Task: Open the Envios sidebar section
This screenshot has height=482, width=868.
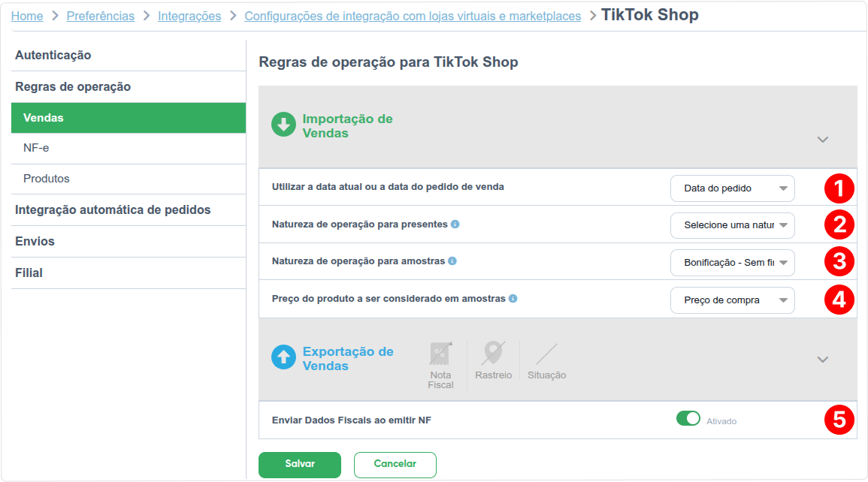Action: 129,242
